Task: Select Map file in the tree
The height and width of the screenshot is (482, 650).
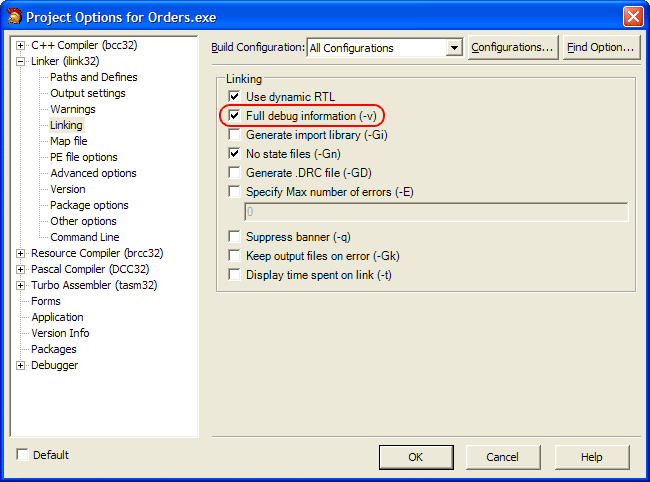Action: point(68,141)
